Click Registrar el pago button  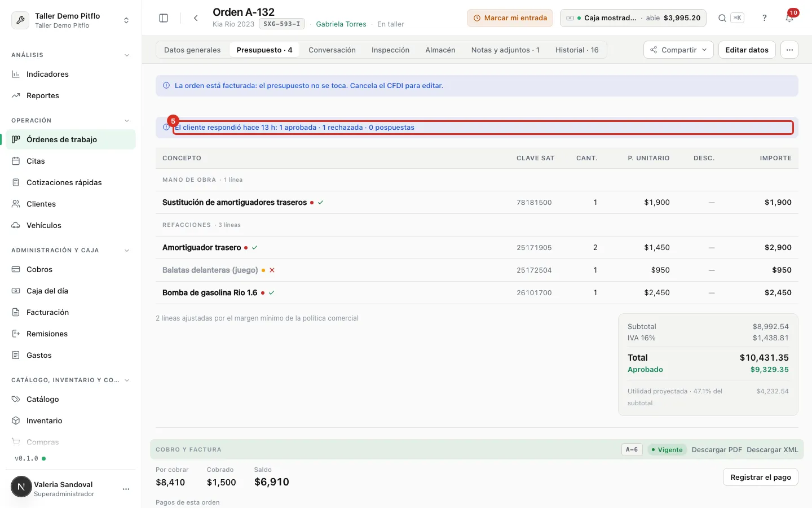pyautogui.click(x=760, y=477)
